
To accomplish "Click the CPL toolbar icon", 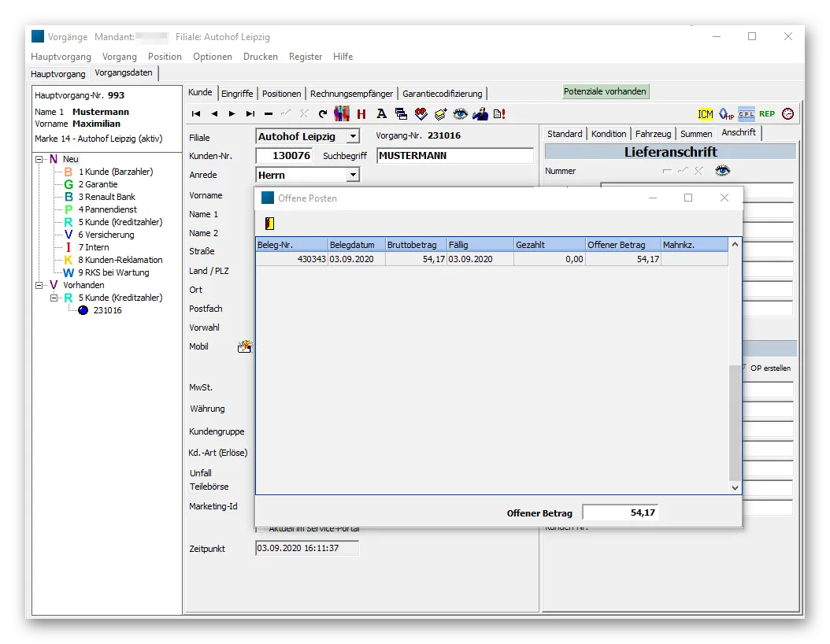I will [746, 114].
